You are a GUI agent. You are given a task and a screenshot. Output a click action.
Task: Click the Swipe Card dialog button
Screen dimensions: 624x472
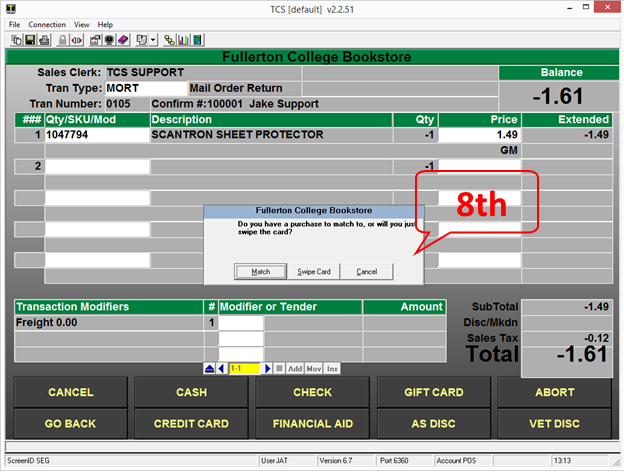[x=314, y=272]
